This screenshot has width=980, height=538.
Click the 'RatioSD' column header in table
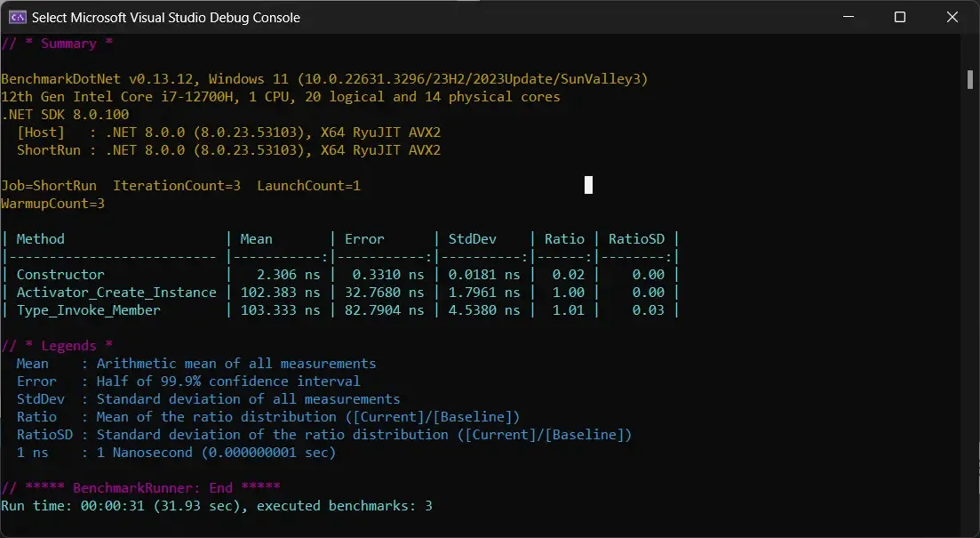pos(636,239)
